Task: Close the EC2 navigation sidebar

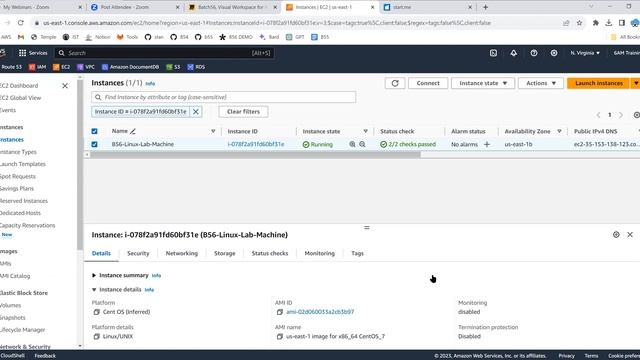Action: pos(65,86)
